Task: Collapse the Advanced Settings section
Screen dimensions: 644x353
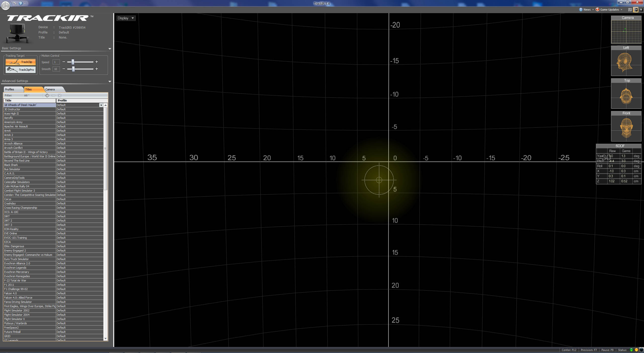Action: click(110, 81)
